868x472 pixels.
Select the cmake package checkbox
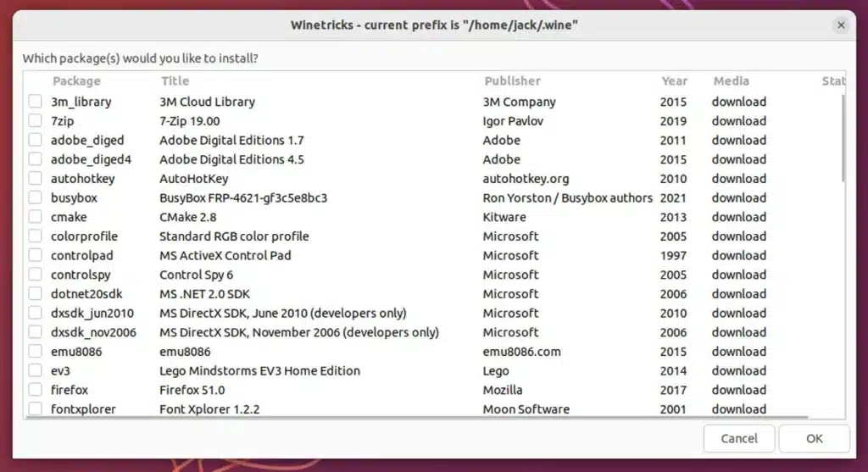pos(35,217)
